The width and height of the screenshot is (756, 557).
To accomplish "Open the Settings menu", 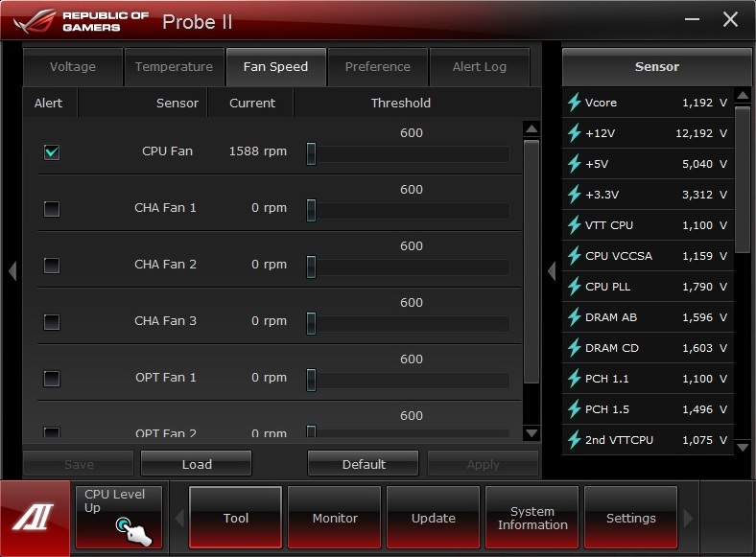I will [630, 518].
